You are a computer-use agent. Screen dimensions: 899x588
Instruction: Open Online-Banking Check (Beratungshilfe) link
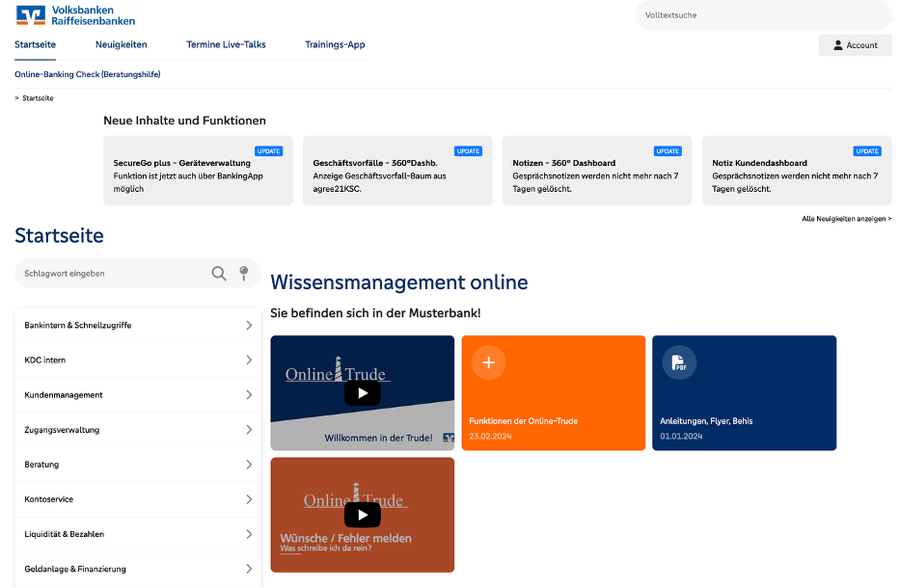[88, 74]
